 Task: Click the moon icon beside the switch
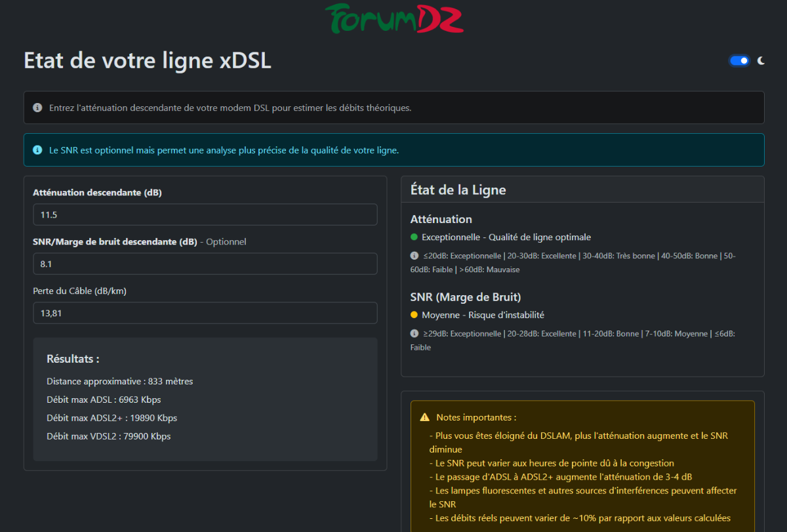[761, 61]
